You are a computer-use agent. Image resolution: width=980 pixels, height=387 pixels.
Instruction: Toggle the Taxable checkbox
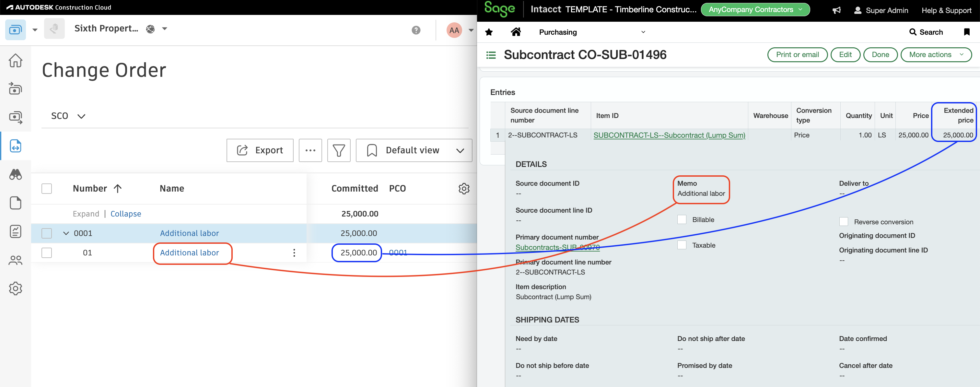[x=681, y=245]
